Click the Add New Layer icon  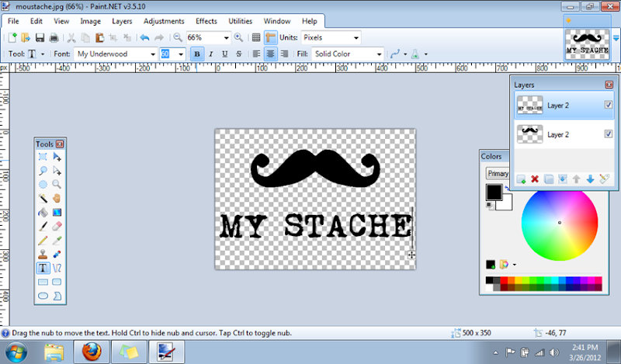coord(521,179)
